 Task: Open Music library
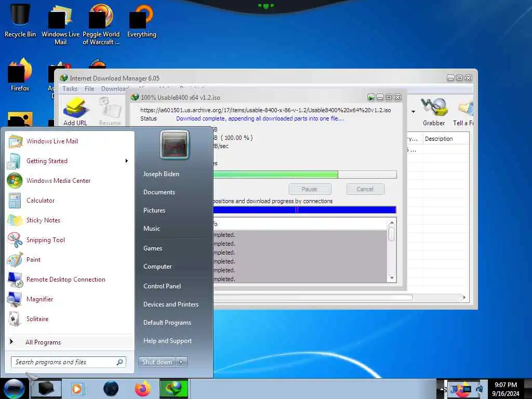click(x=151, y=229)
